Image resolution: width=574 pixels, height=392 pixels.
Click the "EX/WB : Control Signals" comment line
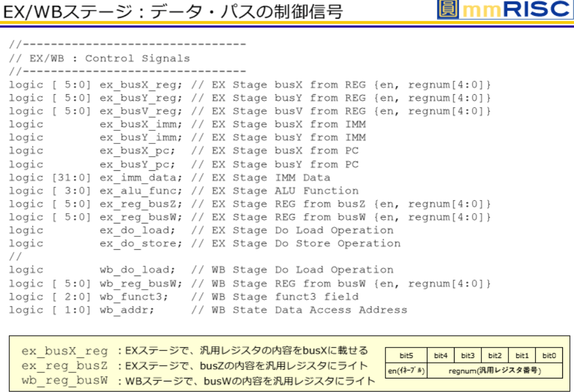pyautogui.click(x=100, y=59)
